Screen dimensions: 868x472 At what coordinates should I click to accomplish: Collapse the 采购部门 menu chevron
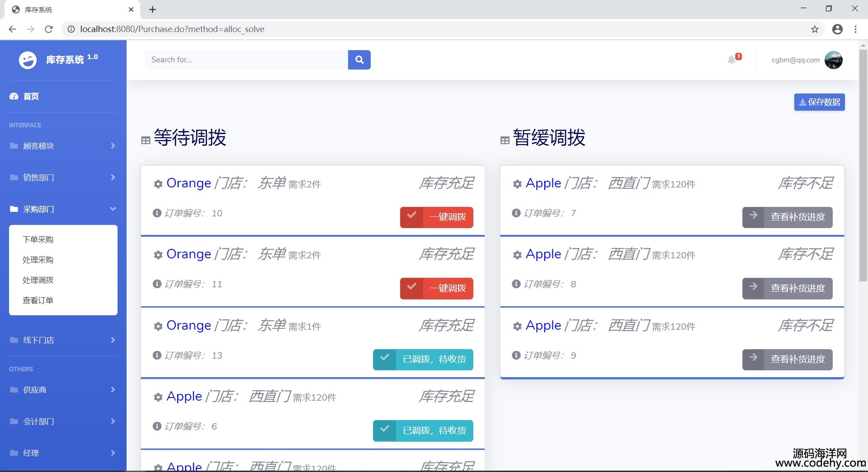(113, 209)
